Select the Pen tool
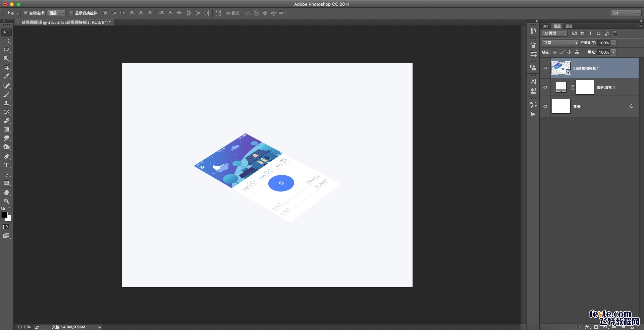Image resolution: width=644 pixels, height=330 pixels. [x=6, y=157]
